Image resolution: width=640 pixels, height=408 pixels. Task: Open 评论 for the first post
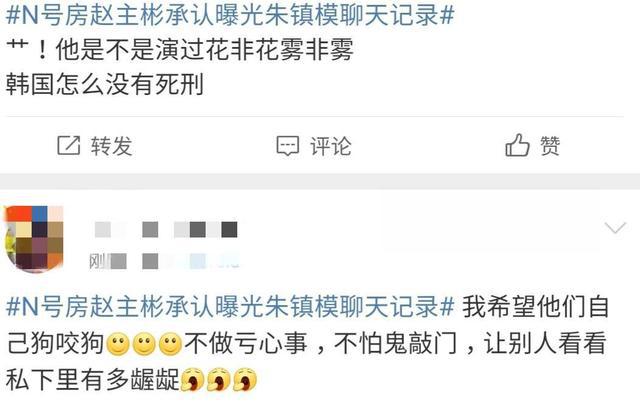[331, 146]
